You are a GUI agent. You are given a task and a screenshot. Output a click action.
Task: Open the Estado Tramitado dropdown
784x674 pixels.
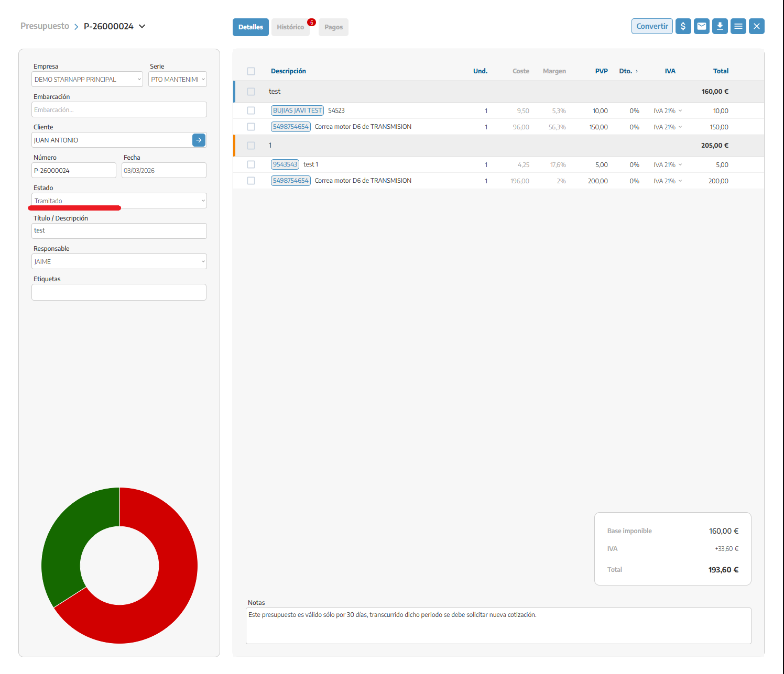(x=119, y=201)
